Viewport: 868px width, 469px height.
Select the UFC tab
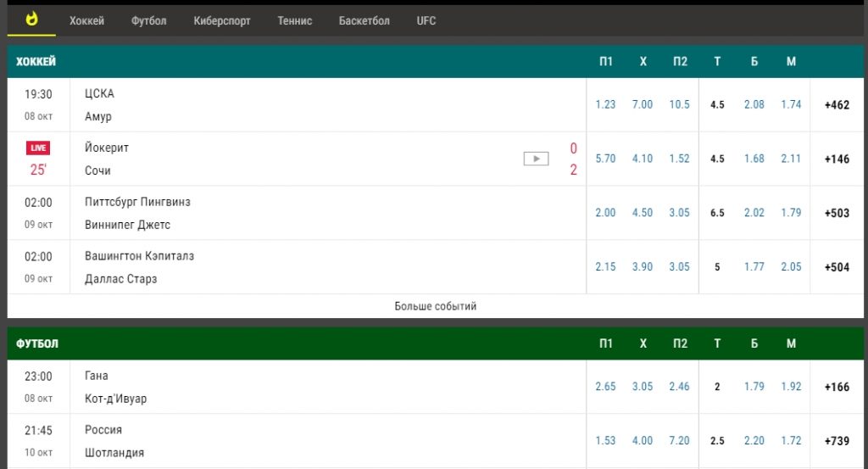pos(426,21)
